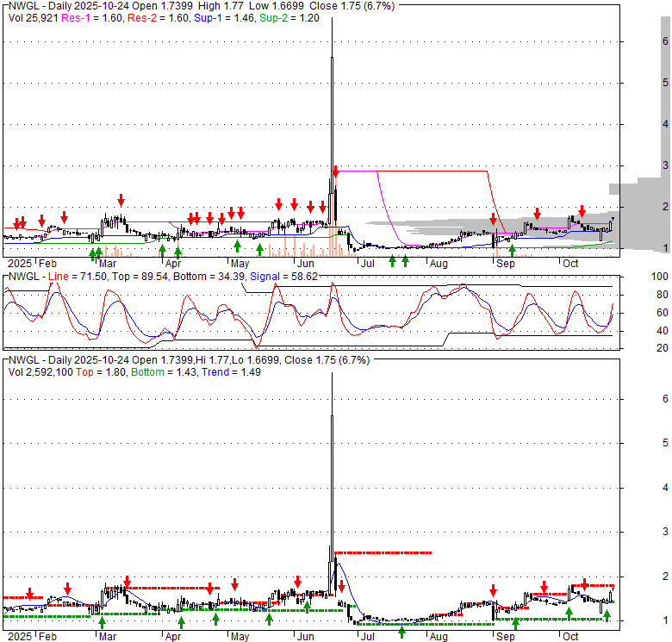Viewport: 672px width, 642px height.
Task: Click the red arrow in October, top chart
Action: [582, 210]
